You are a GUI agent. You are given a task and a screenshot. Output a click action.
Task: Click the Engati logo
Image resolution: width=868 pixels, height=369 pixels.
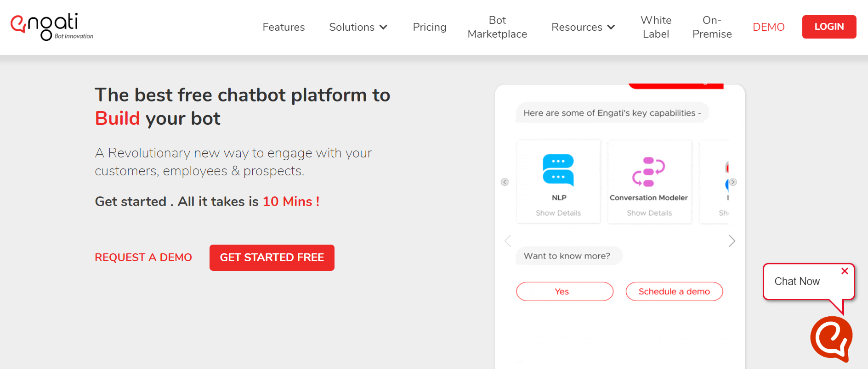52,27
